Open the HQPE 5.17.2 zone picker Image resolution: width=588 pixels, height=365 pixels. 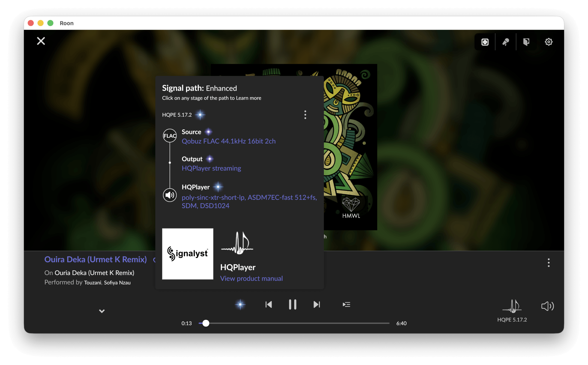[512, 311]
